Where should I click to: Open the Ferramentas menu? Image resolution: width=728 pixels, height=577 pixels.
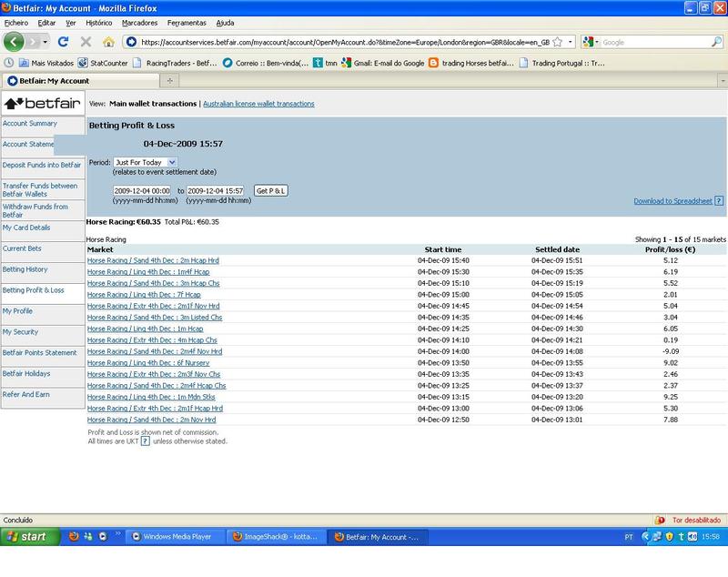tap(187, 23)
